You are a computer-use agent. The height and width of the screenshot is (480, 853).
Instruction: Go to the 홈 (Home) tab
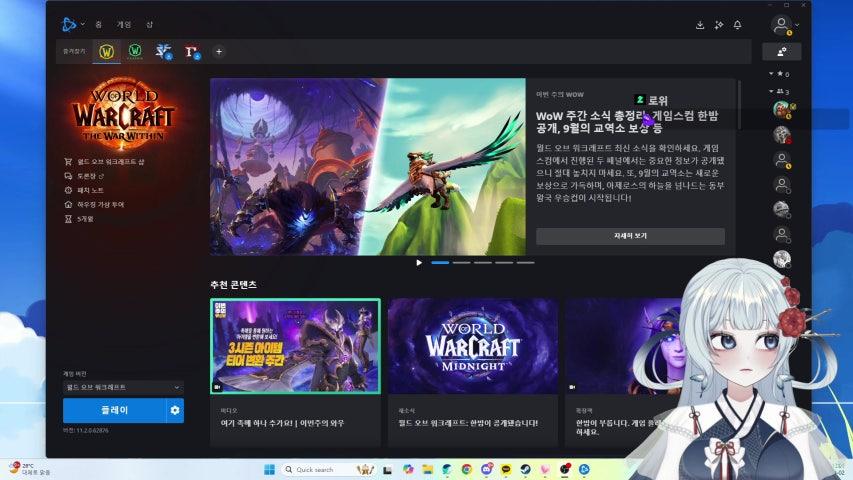(x=98, y=24)
